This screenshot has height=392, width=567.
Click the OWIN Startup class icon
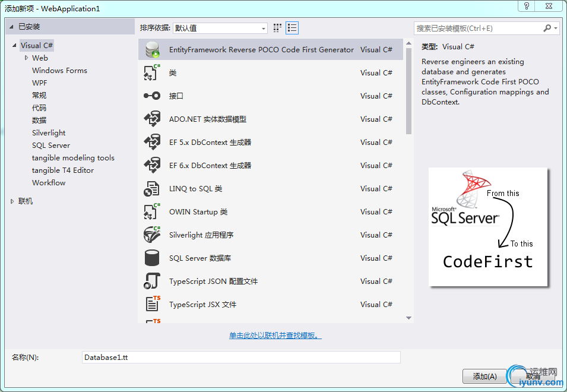pos(152,211)
